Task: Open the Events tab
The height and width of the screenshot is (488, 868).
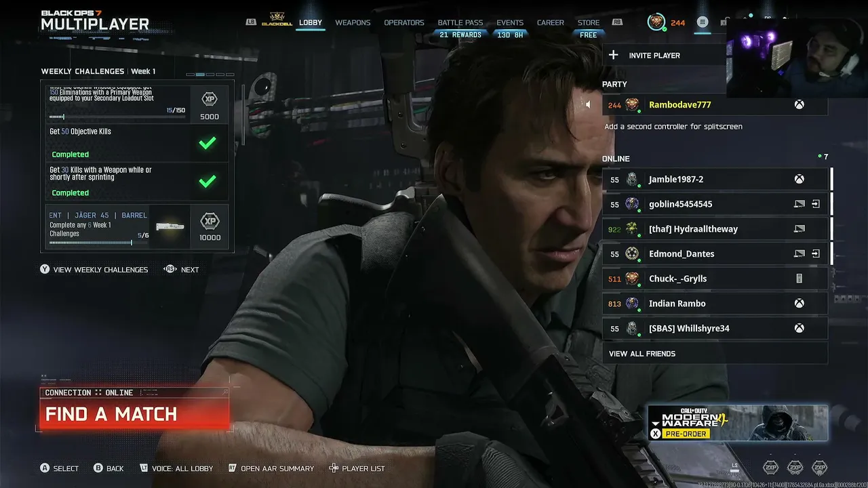Action: [x=510, y=22]
